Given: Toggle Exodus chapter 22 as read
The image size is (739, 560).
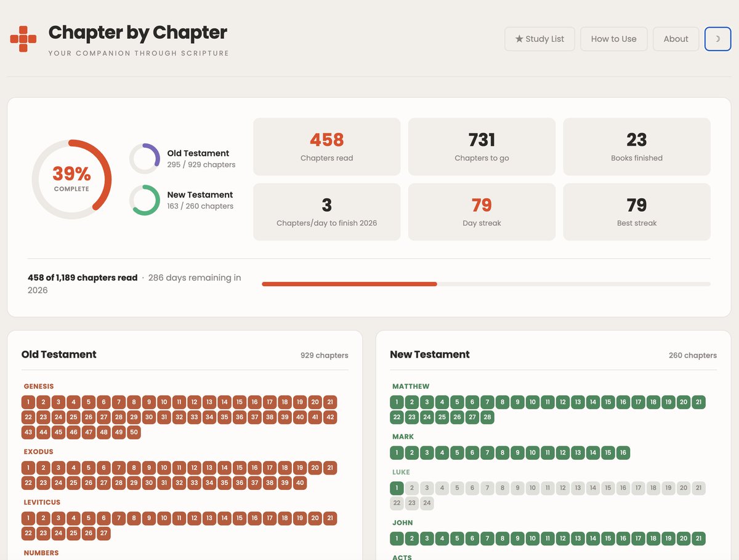Looking at the screenshot, I should click(x=28, y=482).
